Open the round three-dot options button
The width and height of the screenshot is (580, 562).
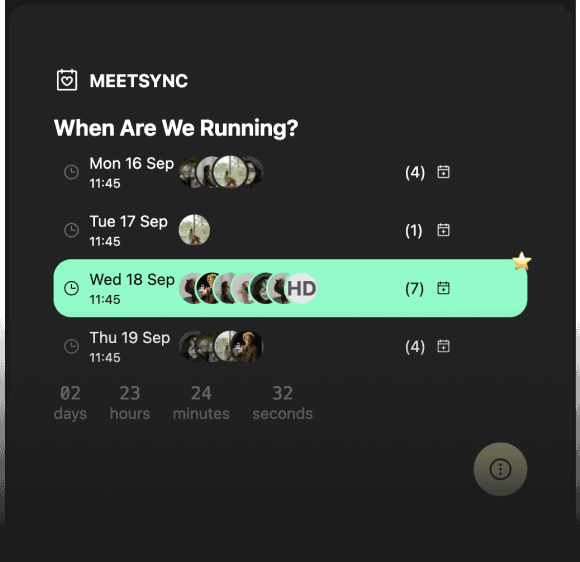pos(500,469)
